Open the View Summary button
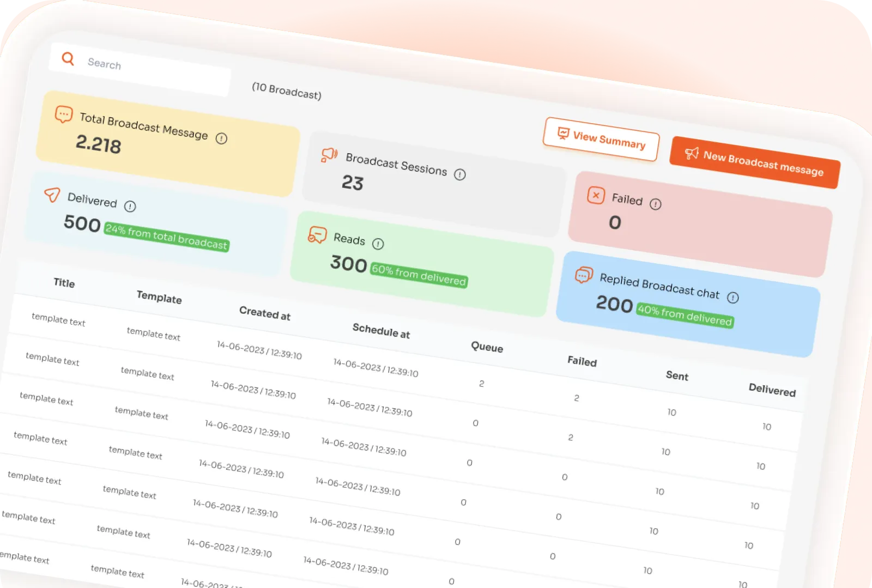872x588 pixels. click(x=601, y=139)
